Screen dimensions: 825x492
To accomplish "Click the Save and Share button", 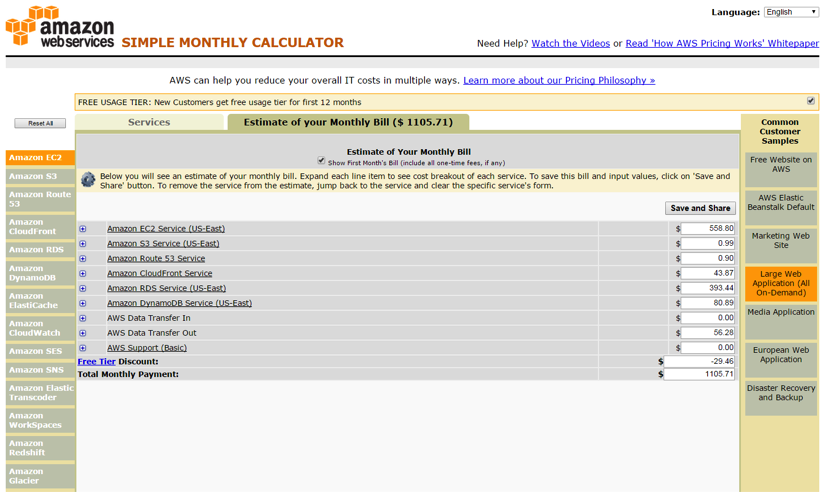I will pos(700,208).
